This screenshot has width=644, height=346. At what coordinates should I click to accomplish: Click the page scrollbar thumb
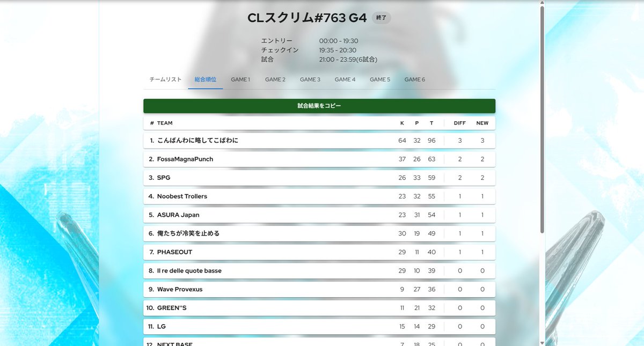tap(542, 119)
